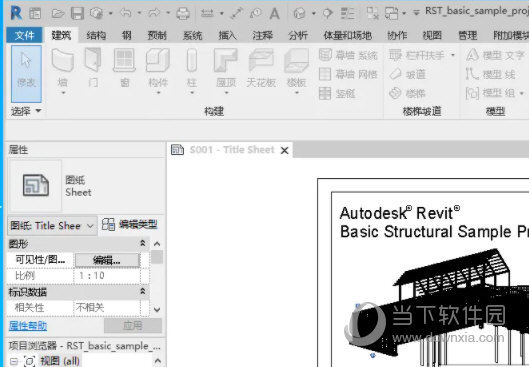Open the Railing dropdown arrow
Image resolution: width=529 pixels, height=367 pixels.
[453, 55]
